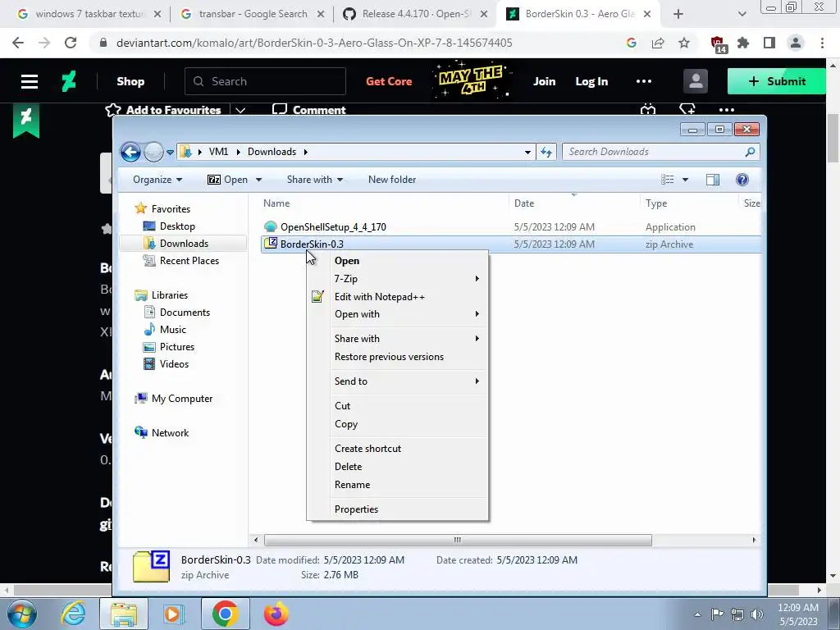The image size is (840, 630).
Task: Expand the address bar history dropdown
Action: coord(527,152)
